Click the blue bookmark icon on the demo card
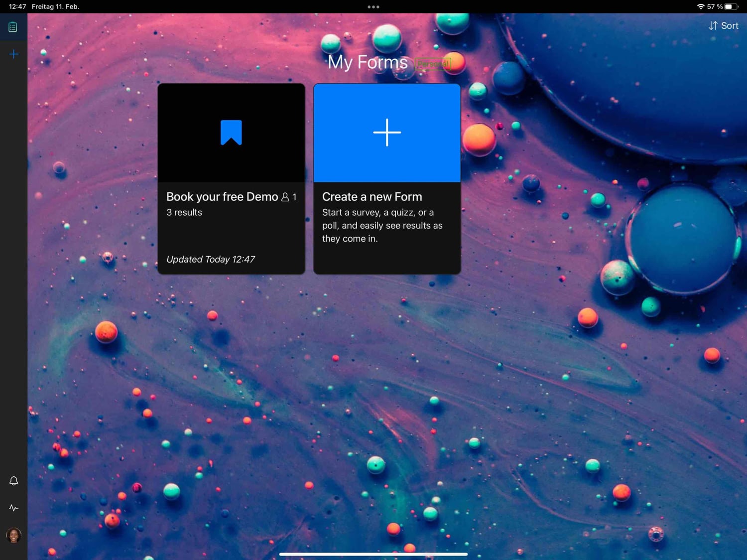The width and height of the screenshot is (747, 560). 231,133
